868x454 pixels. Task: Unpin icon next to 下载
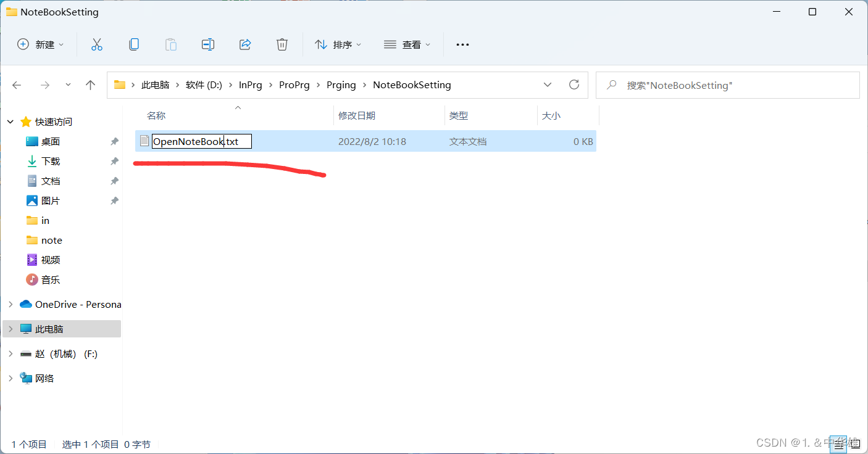(x=114, y=161)
